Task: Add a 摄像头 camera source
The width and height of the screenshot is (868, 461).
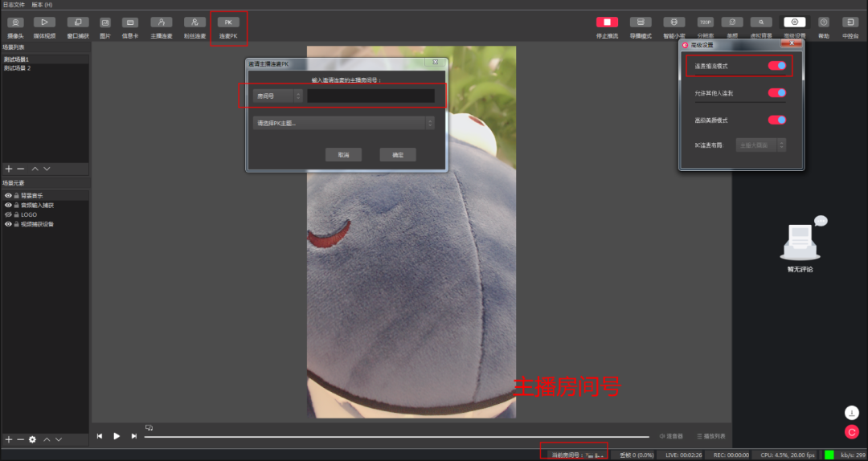Action: coord(15,22)
